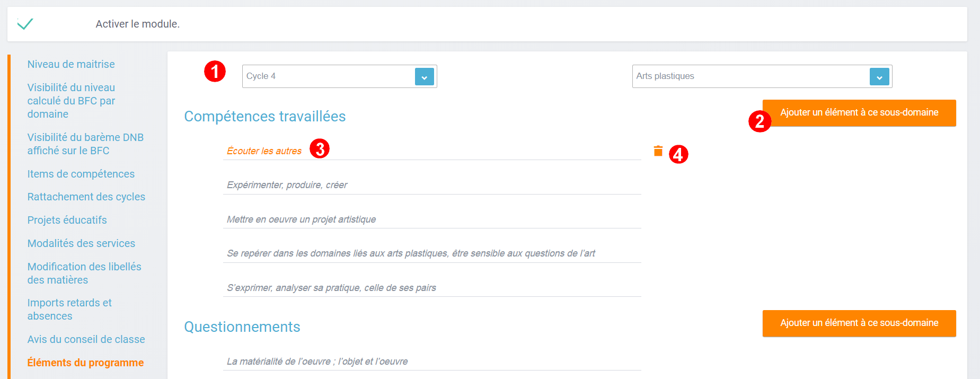Select Projets éducatifs in sidebar
Screen dimensions: 980x379
[67, 220]
